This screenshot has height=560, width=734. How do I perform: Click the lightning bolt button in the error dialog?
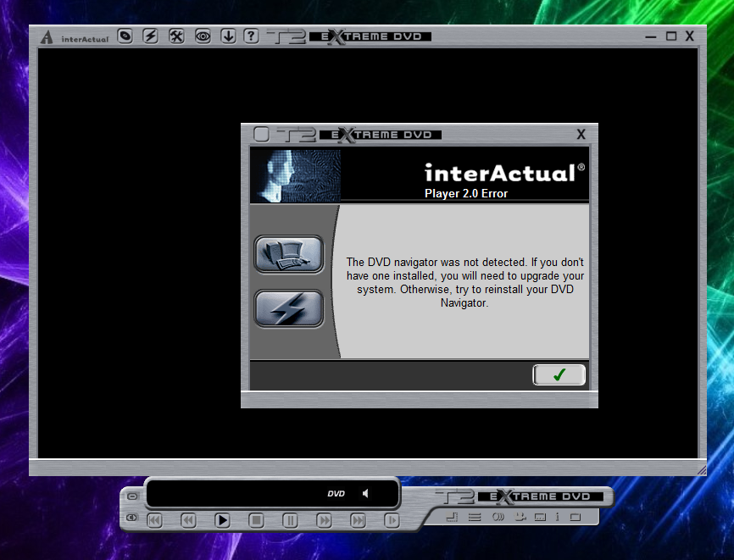(x=289, y=308)
